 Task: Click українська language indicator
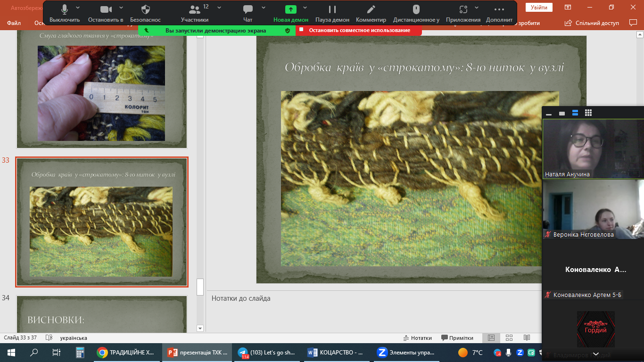[x=74, y=338]
